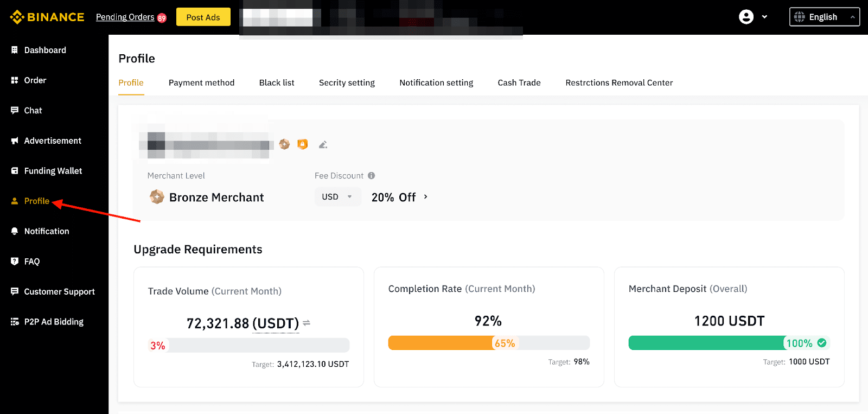The image size is (868, 414).
Task: Click the Fee Discount info icon
Action: click(x=372, y=176)
